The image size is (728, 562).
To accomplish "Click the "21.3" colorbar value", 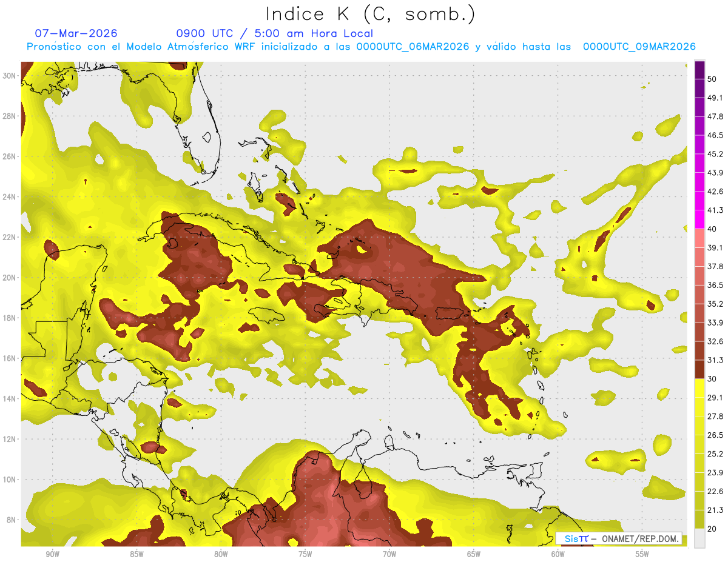I will point(715,510).
